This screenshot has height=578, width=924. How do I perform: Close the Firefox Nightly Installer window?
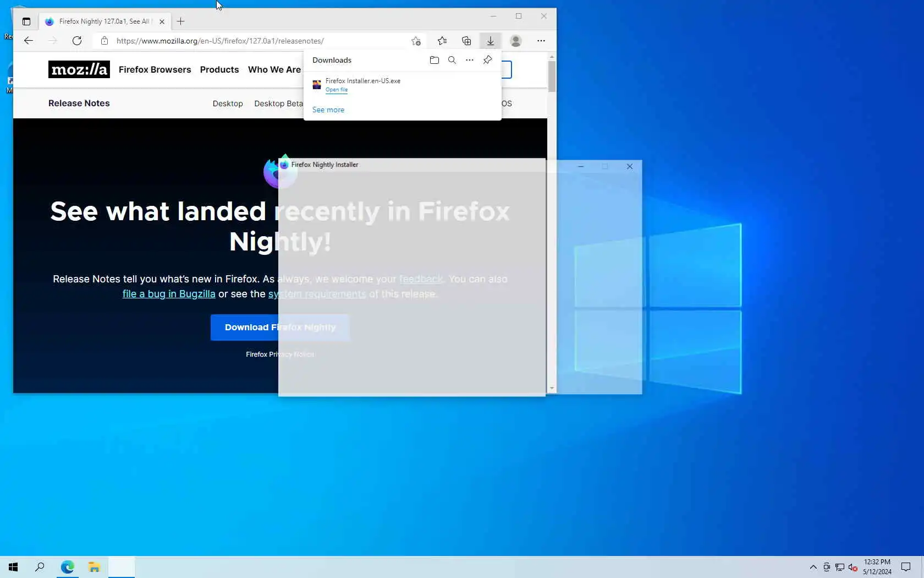pyautogui.click(x=630, y=166)
